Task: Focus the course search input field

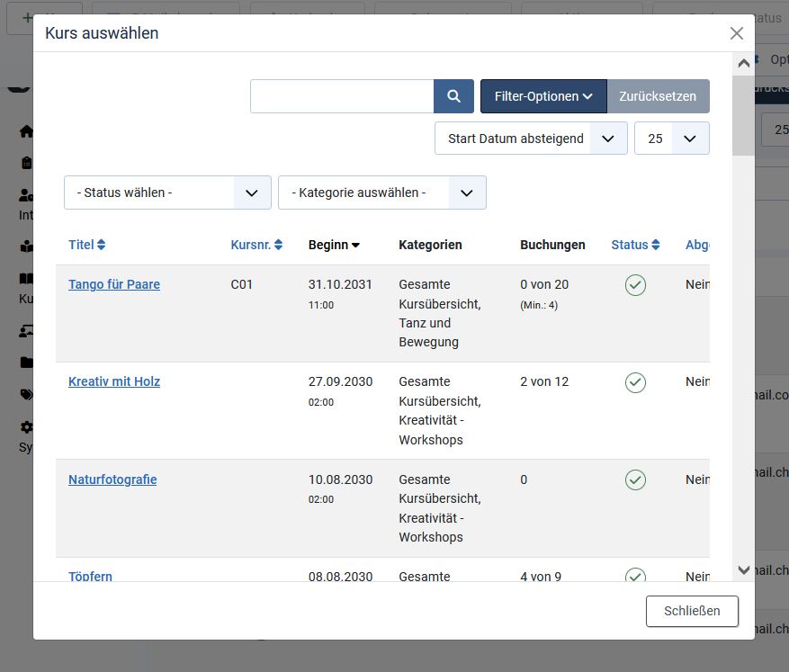Action: [x=342, y=96]
